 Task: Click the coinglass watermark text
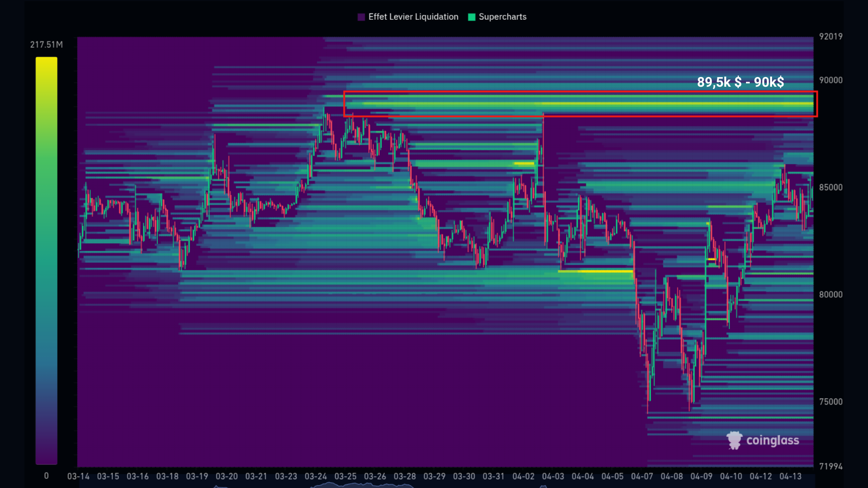[772, 440]
